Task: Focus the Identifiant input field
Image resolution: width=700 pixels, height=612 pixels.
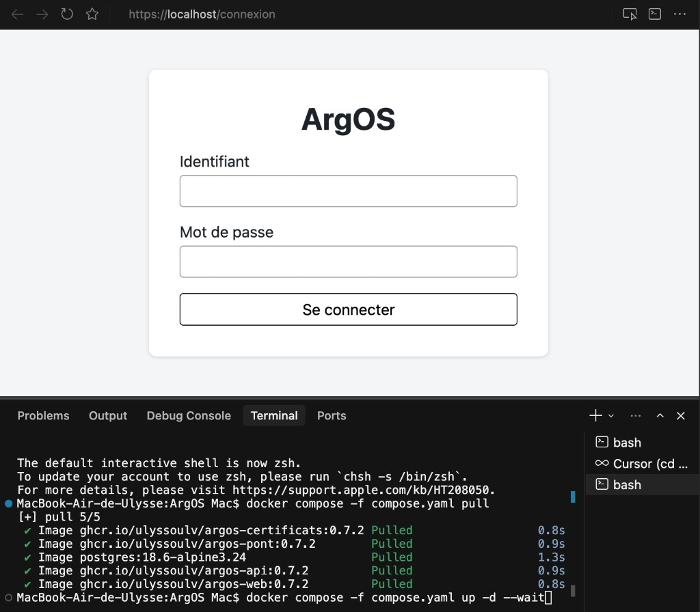Action: pyautogui.click(x=348, y=191)
